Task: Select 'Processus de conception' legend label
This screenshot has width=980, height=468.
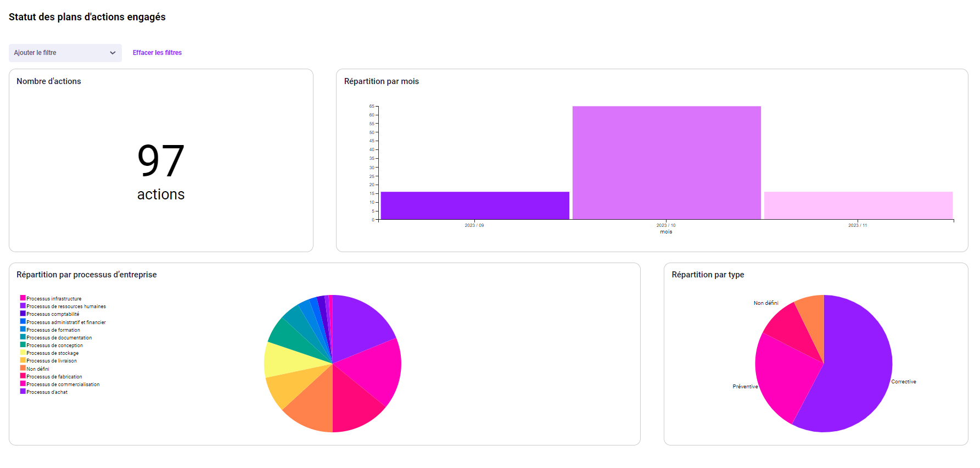Action: 55,346
